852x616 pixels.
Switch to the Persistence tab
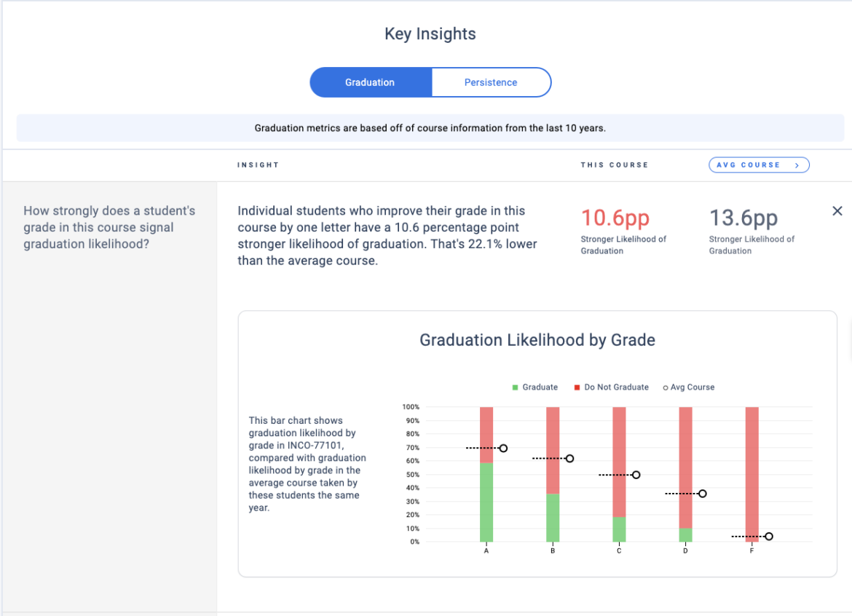point(491,82)
